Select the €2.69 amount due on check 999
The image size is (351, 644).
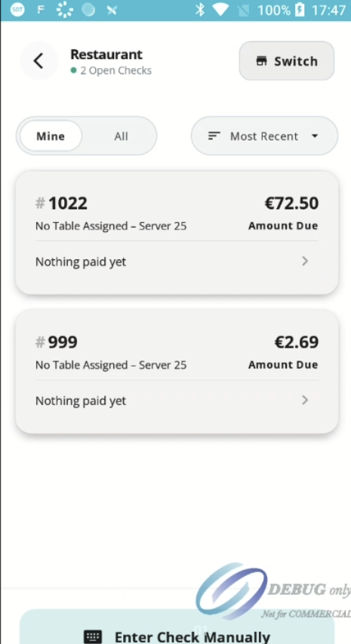(x=296, y=342)
